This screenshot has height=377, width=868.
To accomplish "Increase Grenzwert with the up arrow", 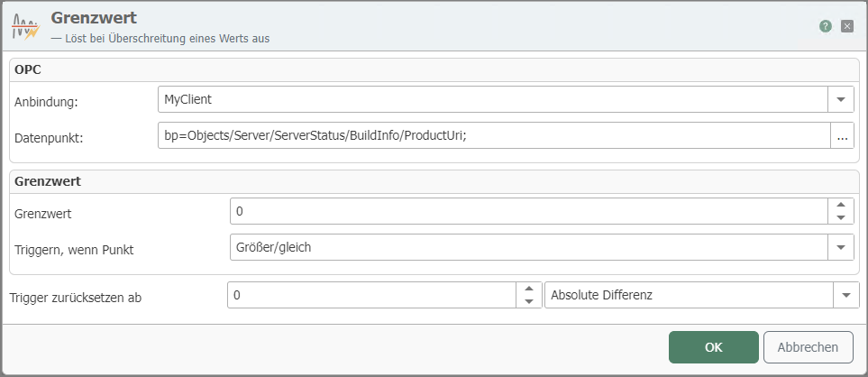I will click(x=841, y=205).
